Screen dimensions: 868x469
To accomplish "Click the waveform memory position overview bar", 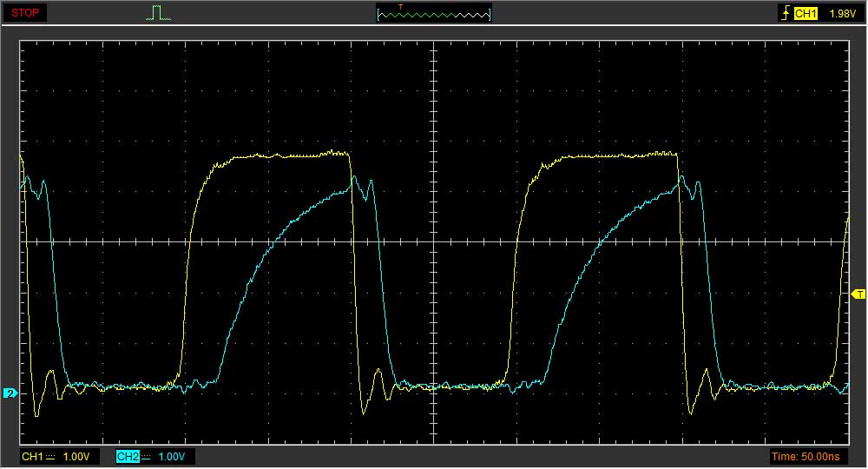I will 434,13.
